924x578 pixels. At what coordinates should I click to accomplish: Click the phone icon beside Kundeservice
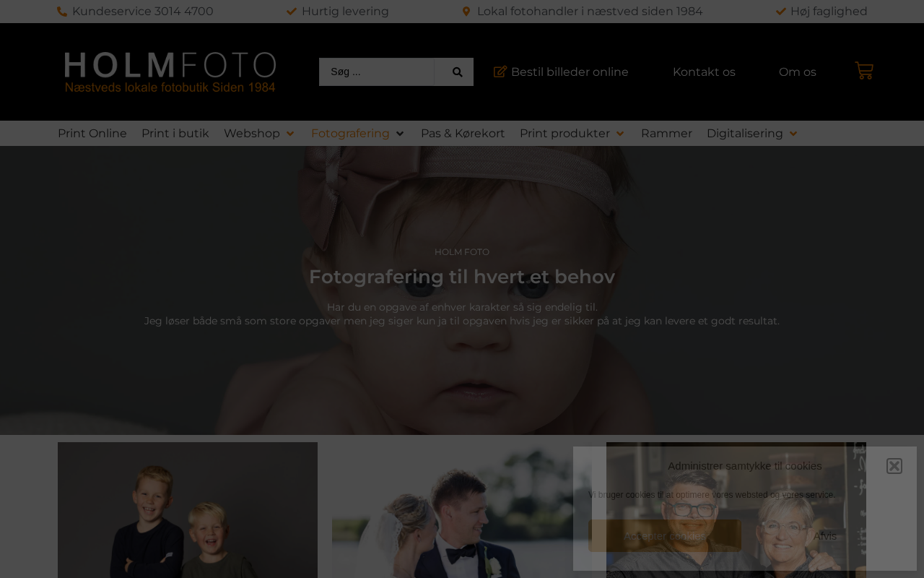point(62,12)
